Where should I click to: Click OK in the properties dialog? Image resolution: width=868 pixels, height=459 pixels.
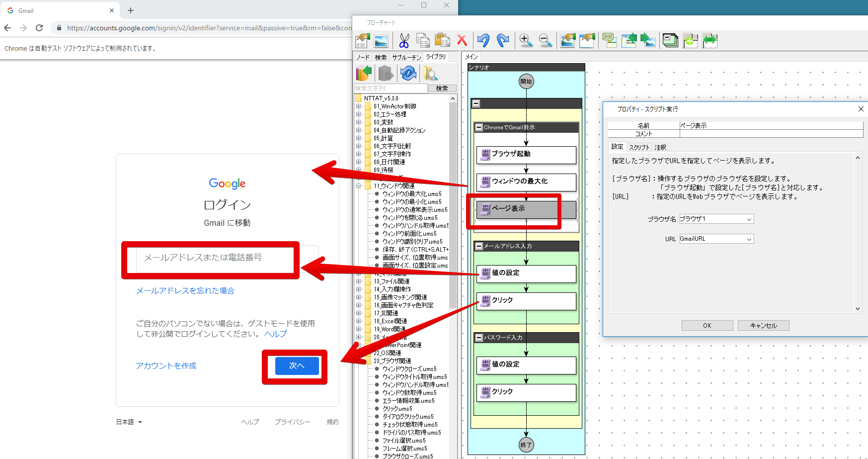[x=708, y=326]
